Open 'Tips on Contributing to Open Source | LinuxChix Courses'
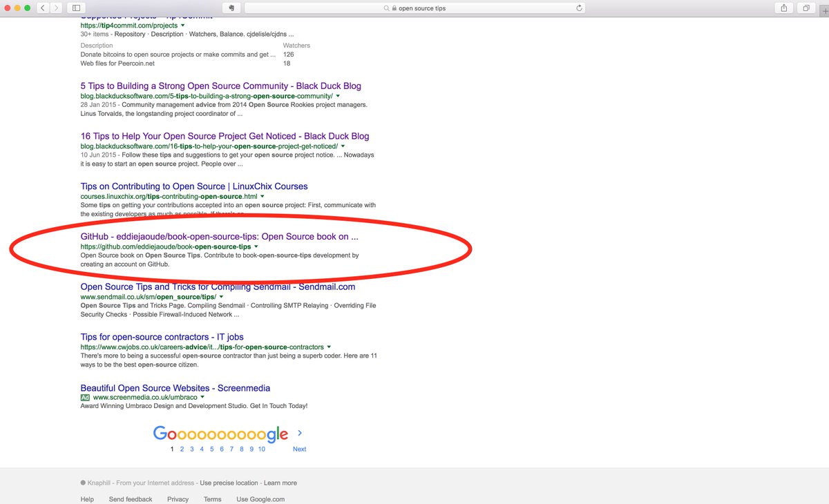 [x=194, y=186]
